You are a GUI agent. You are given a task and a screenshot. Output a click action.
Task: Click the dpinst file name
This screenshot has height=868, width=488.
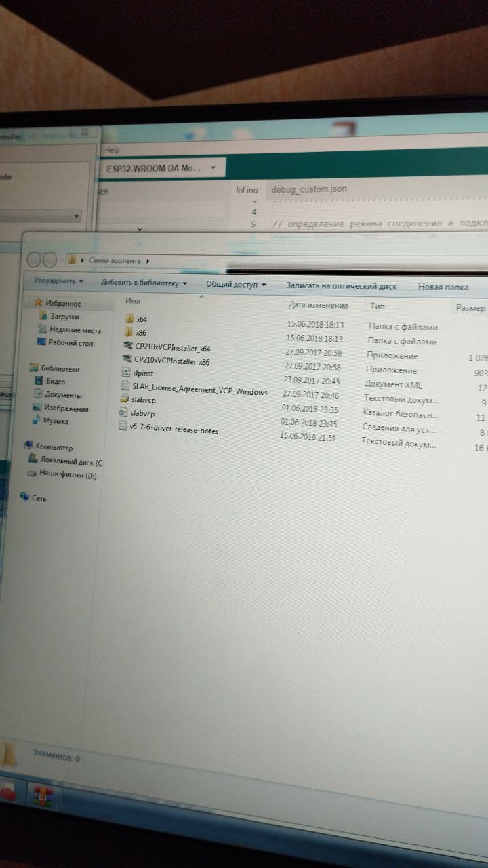tap(143, 374)
